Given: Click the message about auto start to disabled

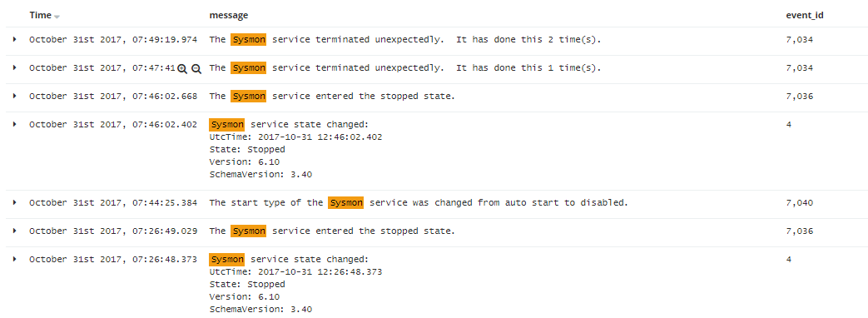Looking at the screenshot, I should pyautogui.click(x=419, y=203).
